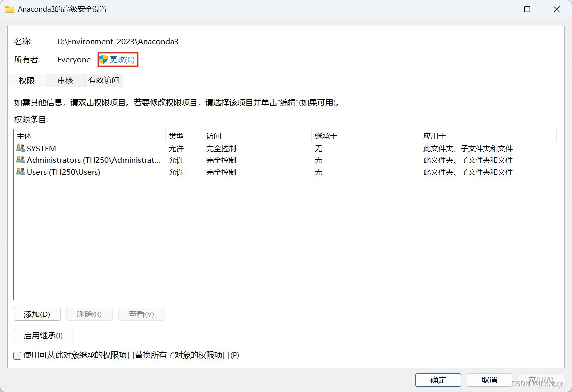Viewport: 572px width, 392px height.
Task: Click the 取消 button
Action: click(x=489, y=380)
